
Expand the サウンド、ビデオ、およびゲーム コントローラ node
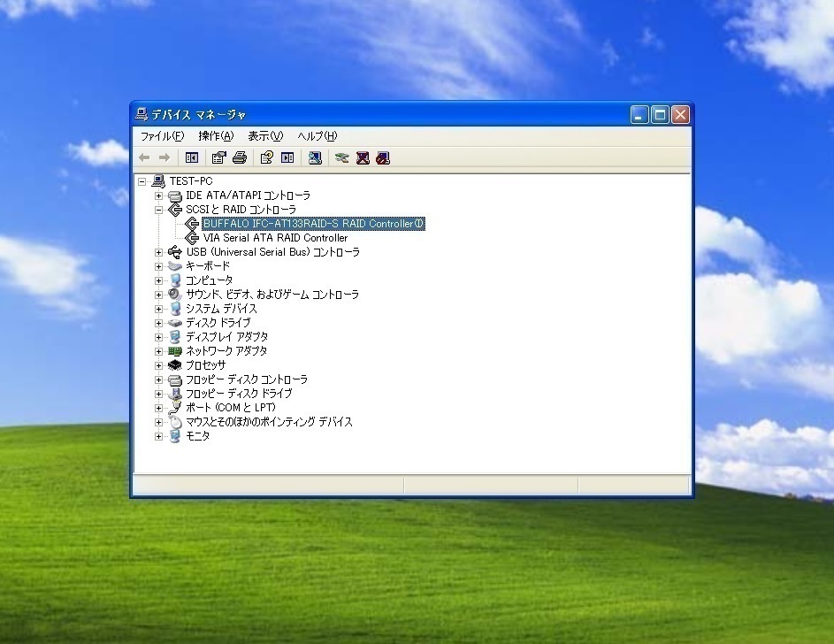pyautogui.click(x=158, y=295)
